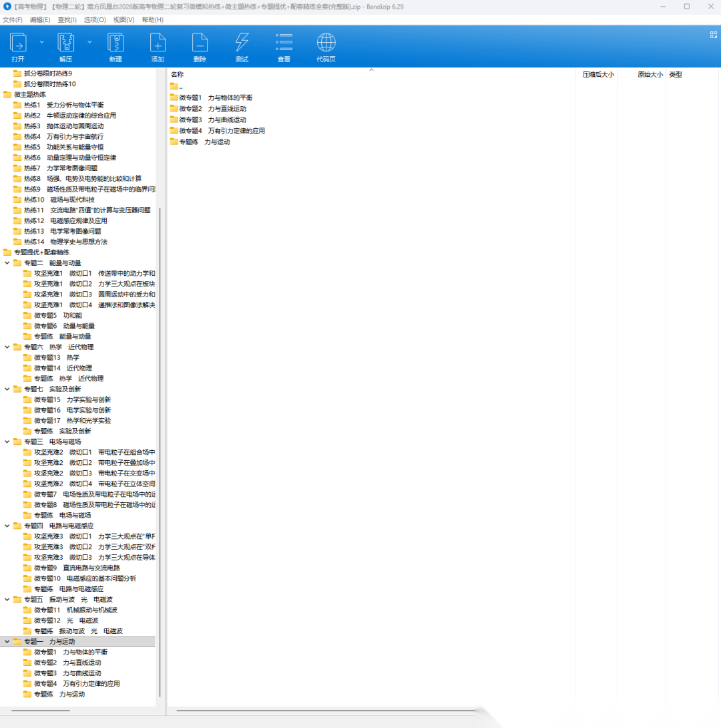This screenshot has width=721, height=728.
Task: Sort by the 压缩后大小 column header
Action: click(x=597, y=75)
